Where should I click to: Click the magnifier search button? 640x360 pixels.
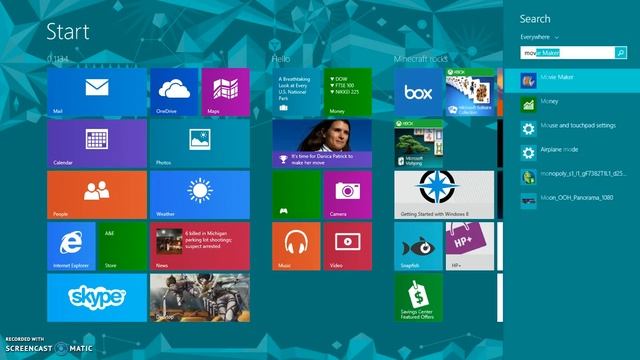tap(621, 53)
